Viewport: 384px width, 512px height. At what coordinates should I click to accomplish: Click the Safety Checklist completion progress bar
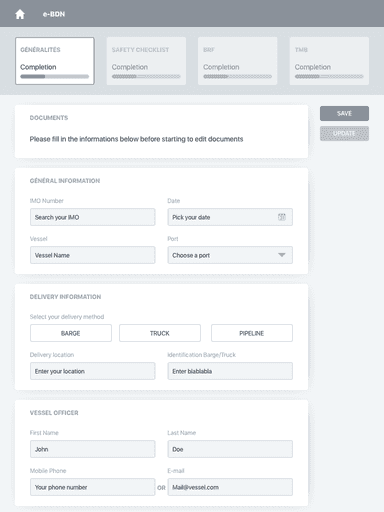pyautogui.click(x=146, y=76)
